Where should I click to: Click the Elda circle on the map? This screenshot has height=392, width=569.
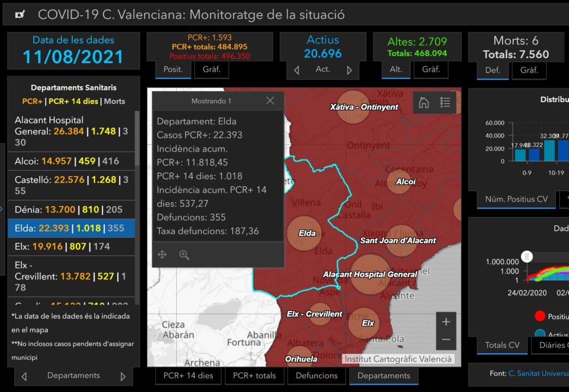304,233
